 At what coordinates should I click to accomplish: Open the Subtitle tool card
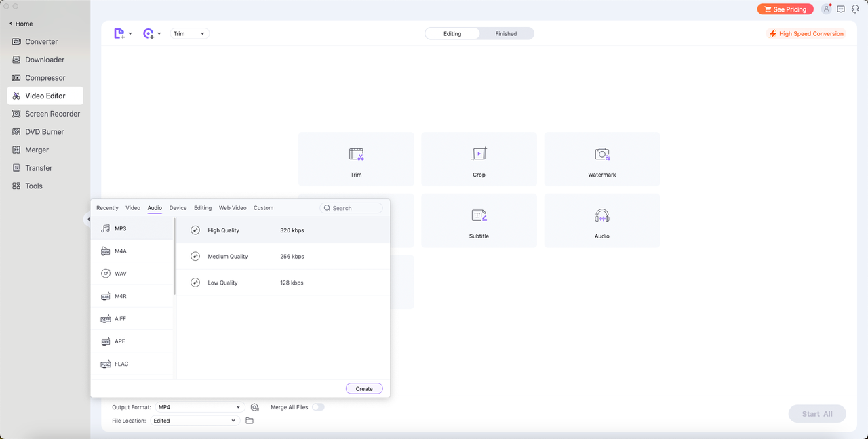[x=479, y=220]
